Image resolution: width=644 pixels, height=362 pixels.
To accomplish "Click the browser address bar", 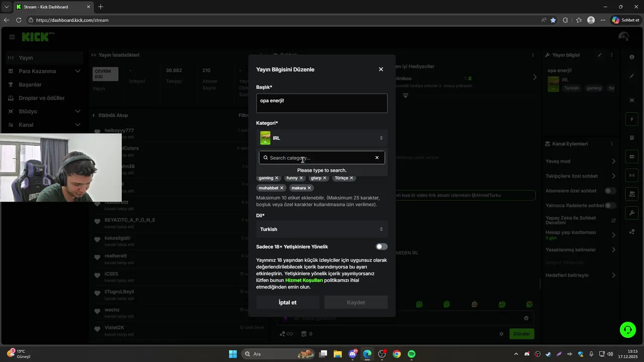I will [282, 20].
